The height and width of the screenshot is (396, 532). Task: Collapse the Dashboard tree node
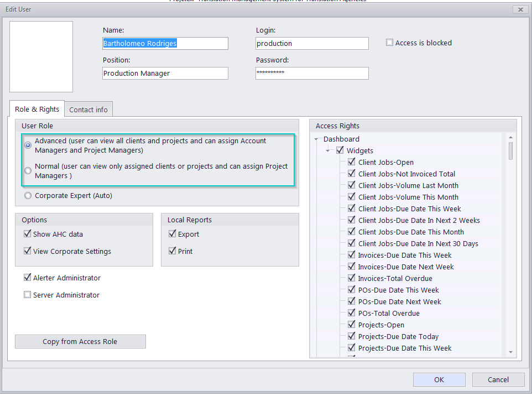pos(316,139)
